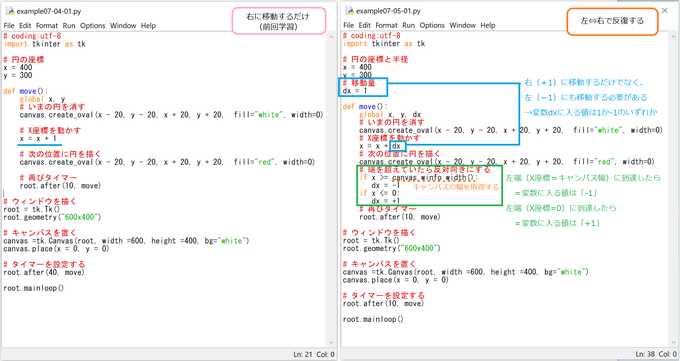
Task: Open Edit menu in example07-05-01.py window
Action: pos(365,25)
